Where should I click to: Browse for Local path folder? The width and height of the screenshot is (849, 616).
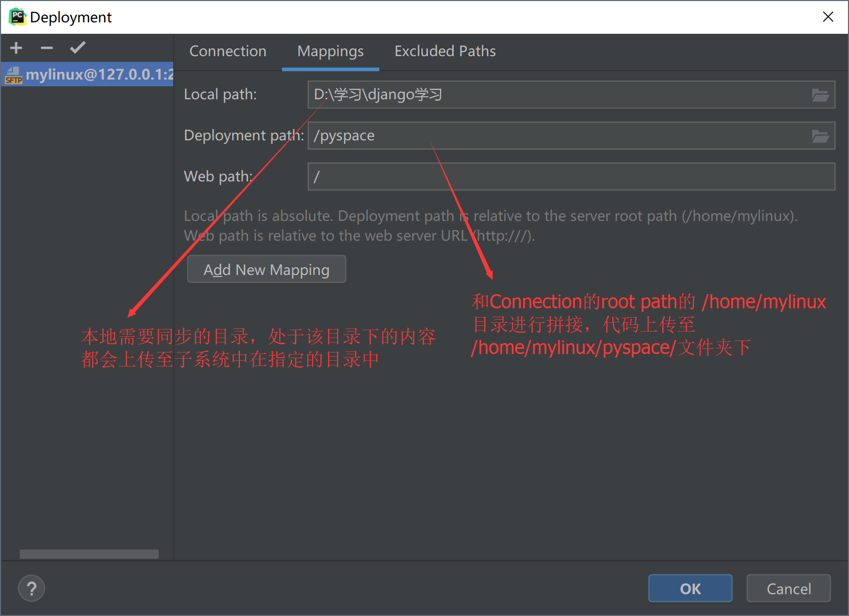pyautogui.click(x=820, y=95)
